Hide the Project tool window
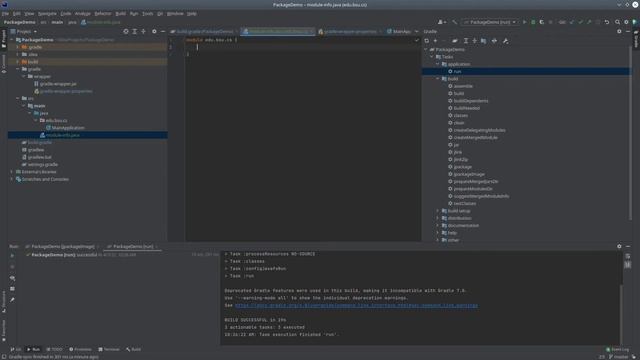Viewport: 640px width, 360px height. click(163, 31)
